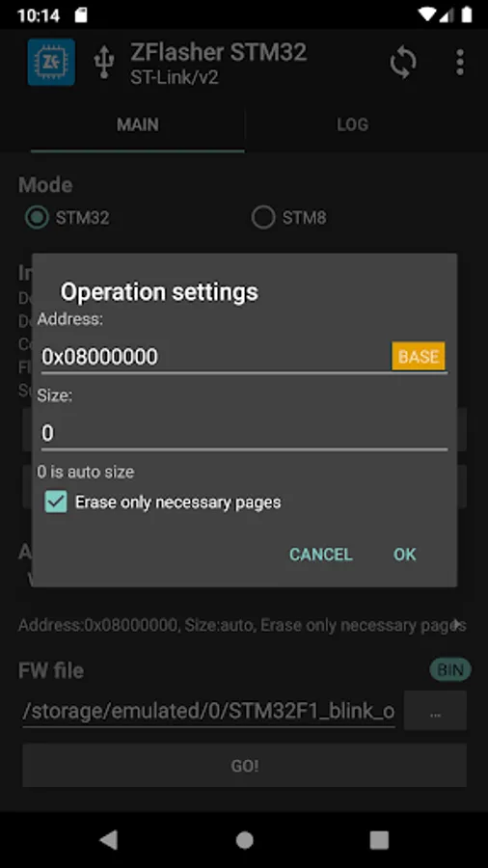Tap the USB connection icon
This screenshot has height=868, width=488.
104,62
